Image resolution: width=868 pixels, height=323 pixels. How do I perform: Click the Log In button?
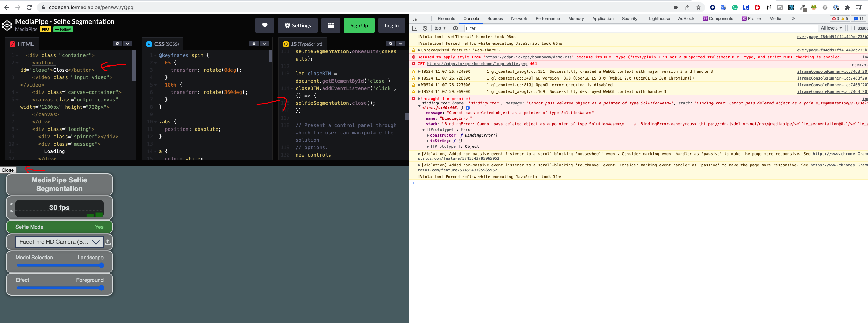point(392,25)
